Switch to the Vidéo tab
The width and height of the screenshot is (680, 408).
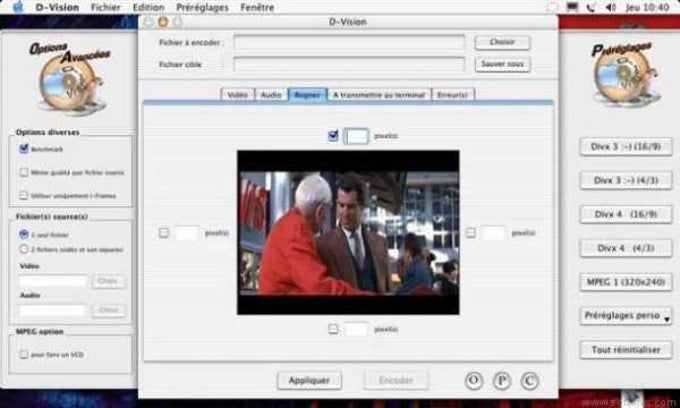click(x=238, y=95)
